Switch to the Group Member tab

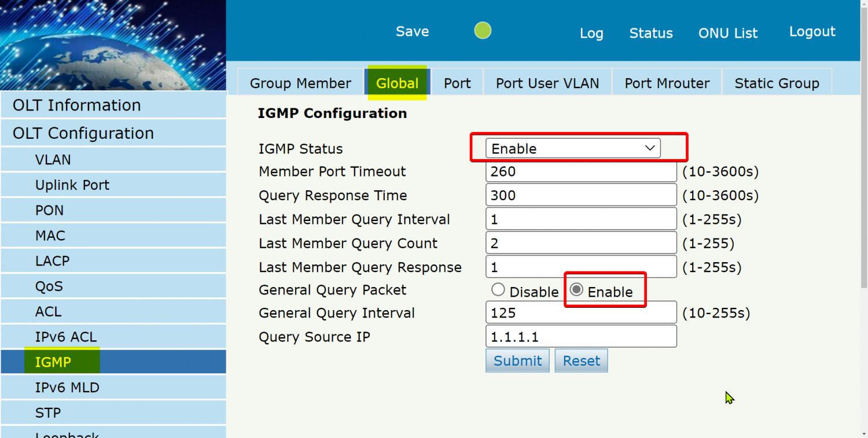pyautogui.click(x=300, y=83)
